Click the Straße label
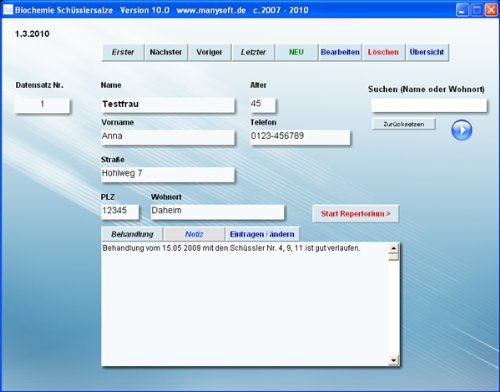This screenshot has height=392, width=500. click(113, 160)
